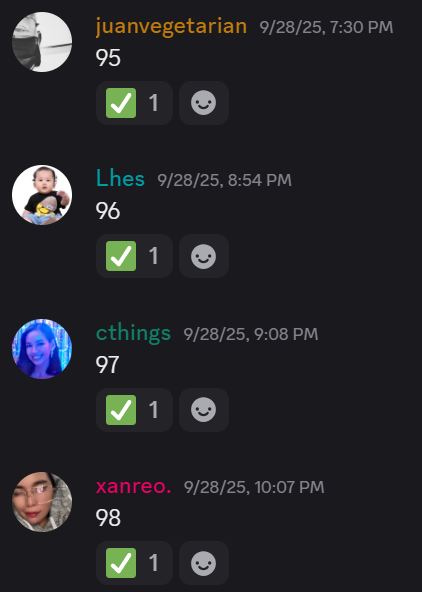Toggle check mark reaction on message 96
The height and width of the screenshot is (592, 422).
(x=134, y=256)
